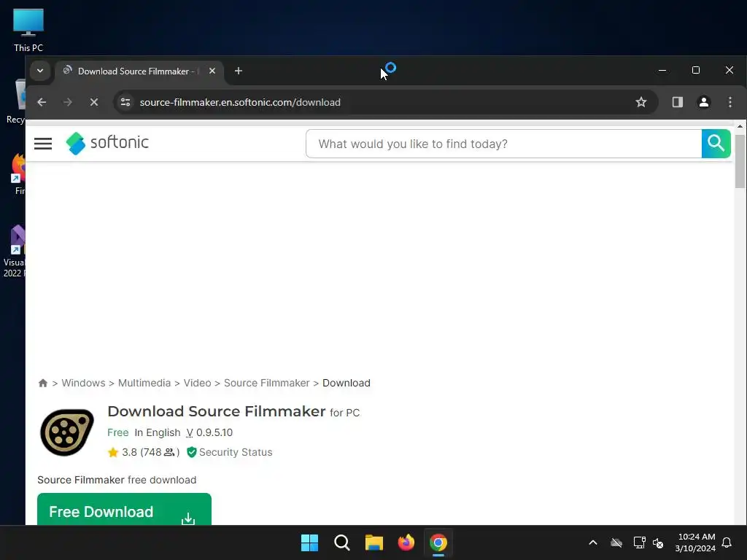Open Firefox from the taskbar
Screen dimensions: 747x560
tap(406, 542)
